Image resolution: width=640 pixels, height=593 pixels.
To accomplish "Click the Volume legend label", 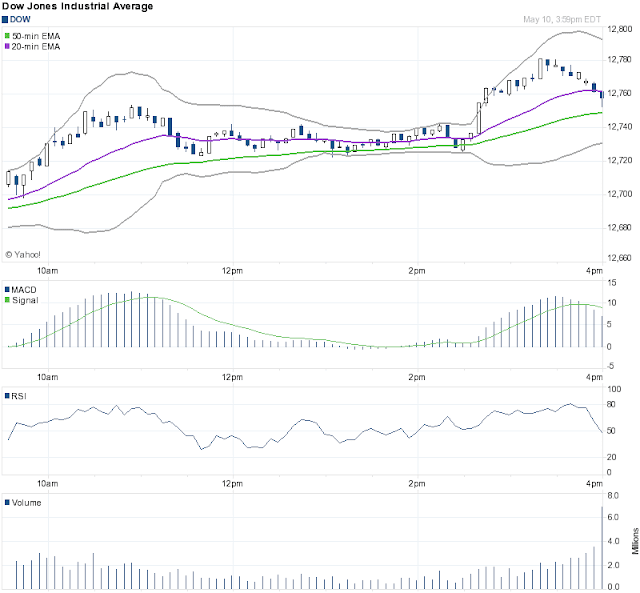I will coord(27,503).
